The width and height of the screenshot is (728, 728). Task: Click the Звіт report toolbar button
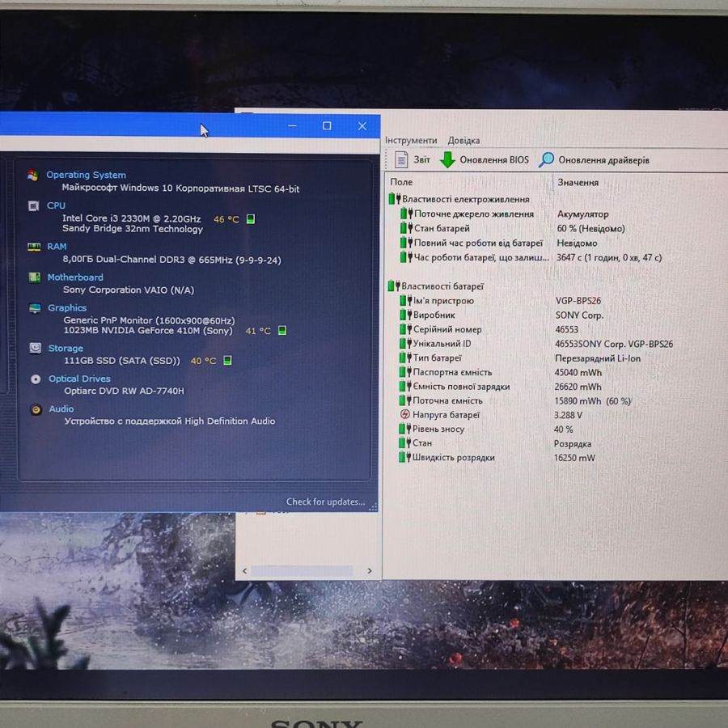point(413,159)
